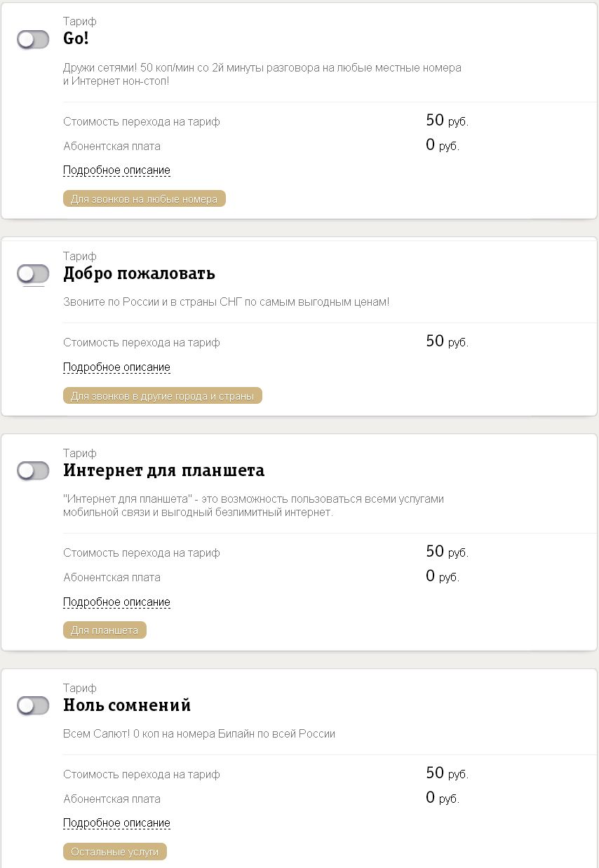Select the Интернет для планшета heading
The image size is (599, 868).
point(163,470)
